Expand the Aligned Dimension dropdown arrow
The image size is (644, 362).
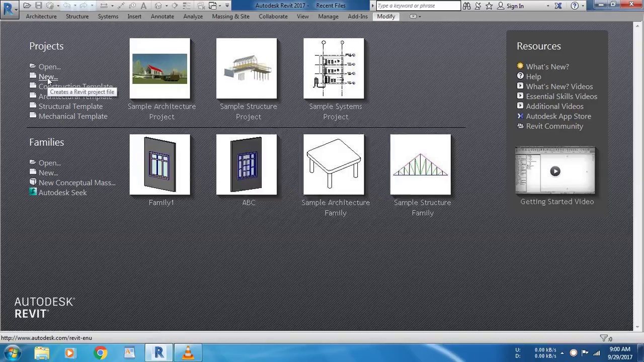112,6
